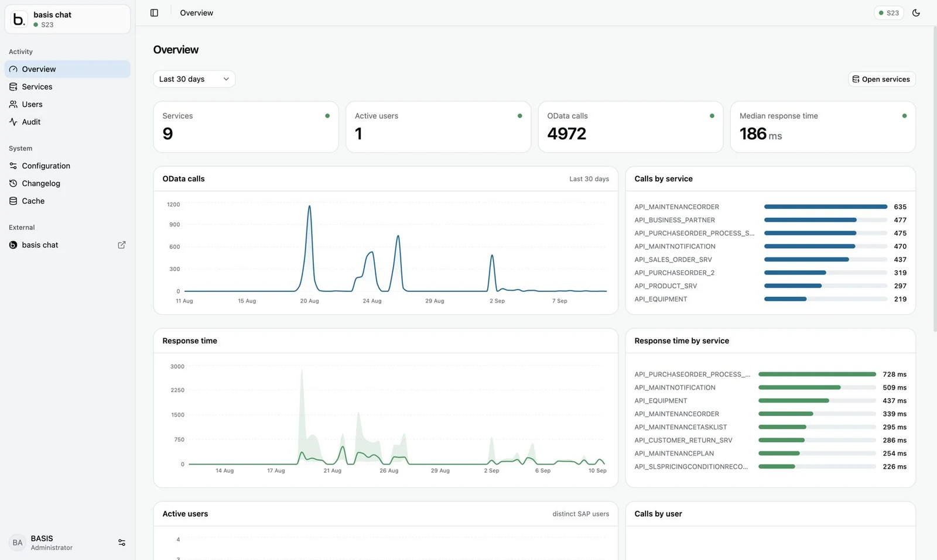
Task: Click API_SLSPRICINGCONDITIONRECO... row
Action: pos(770,466)
